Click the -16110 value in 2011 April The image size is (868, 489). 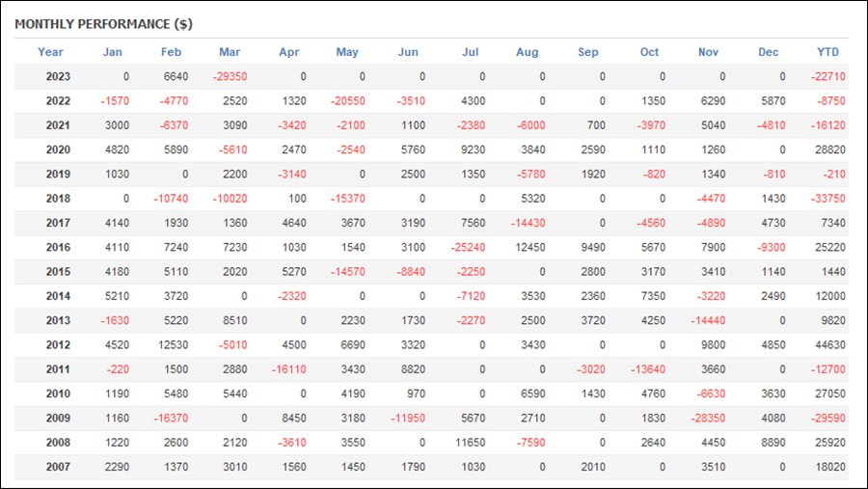pos(289,368)
